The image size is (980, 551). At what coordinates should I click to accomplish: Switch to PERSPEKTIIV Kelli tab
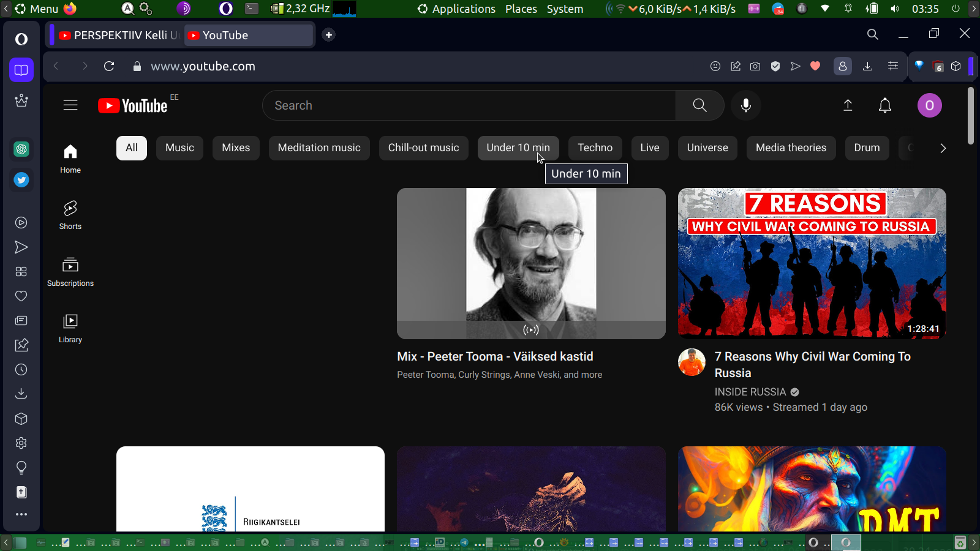click(x=118, y=35)
